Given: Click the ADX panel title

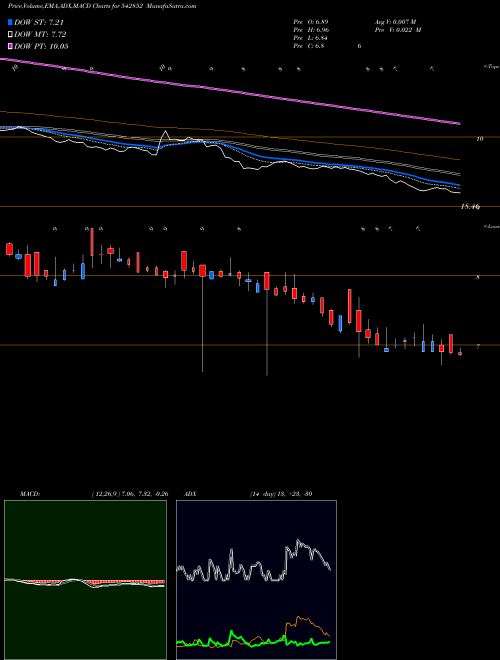Looking at the screenshot, I should [x=191, y=494].
